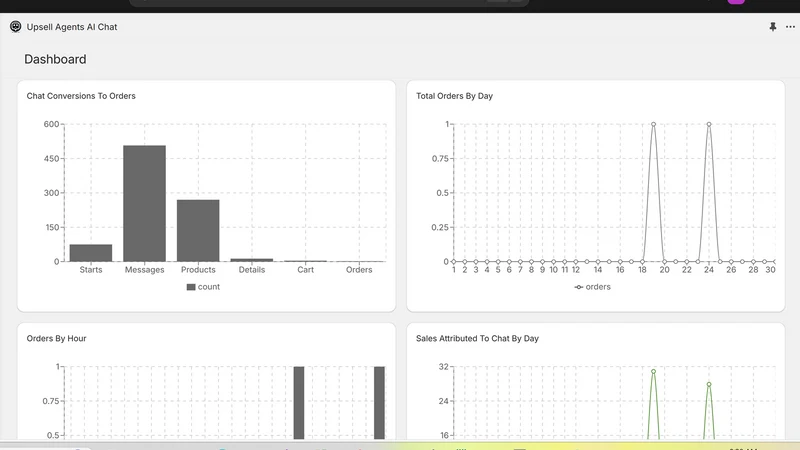Pin the app with the pin icon
Screen dimensions: 800x450
point(772,27)
